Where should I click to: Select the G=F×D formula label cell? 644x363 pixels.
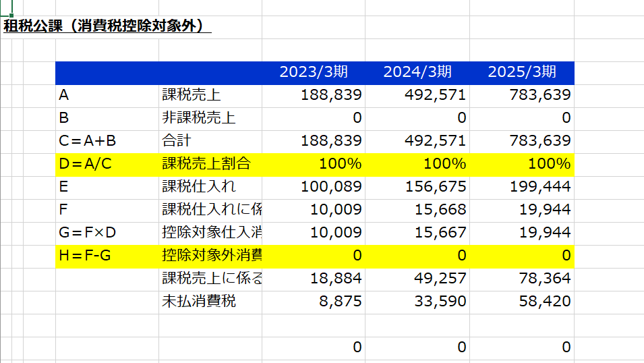point(107,233)
